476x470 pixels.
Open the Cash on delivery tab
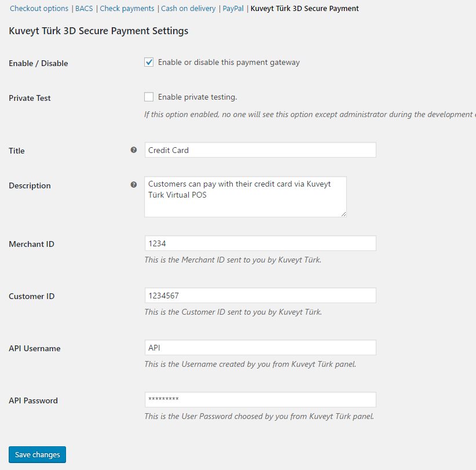point(188,9)
